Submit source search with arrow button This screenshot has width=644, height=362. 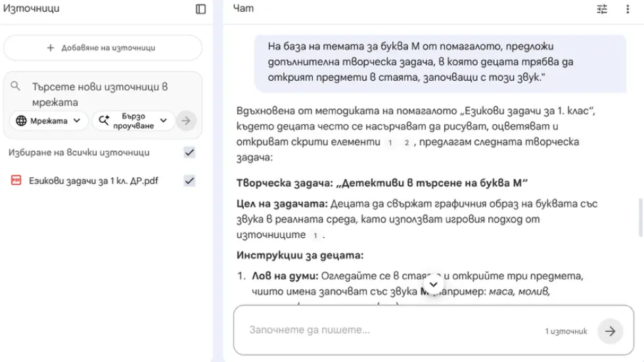coord(187,121)
